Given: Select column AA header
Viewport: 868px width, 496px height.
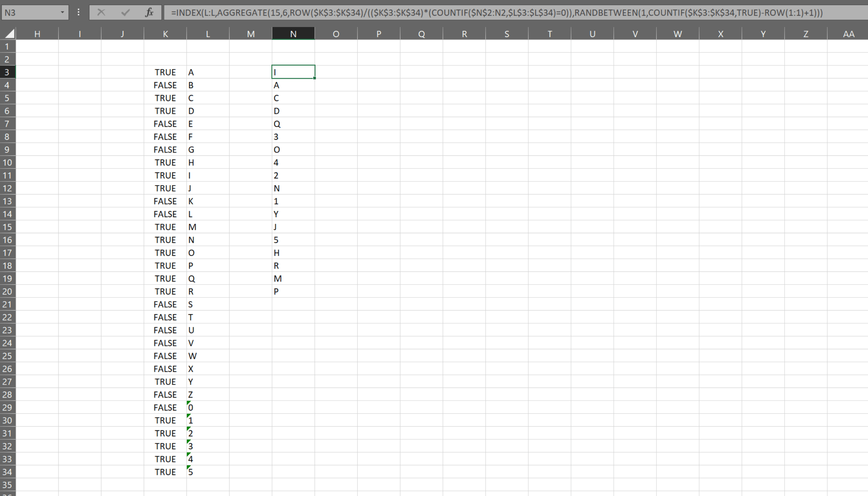Looking at the screenshot, I should click(x=848, y=34).
